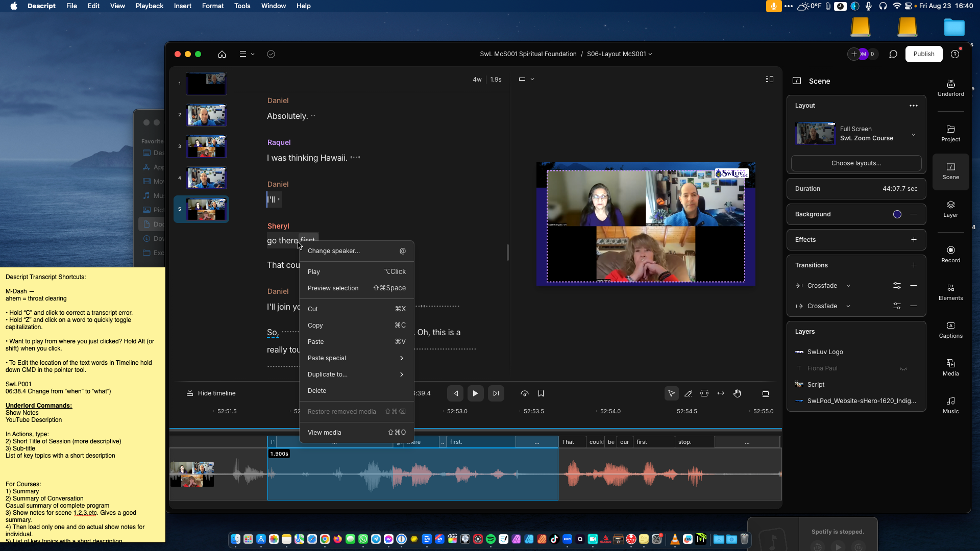Click the Play button in transport controls
Viewport: 980px width, 551px height.
tap(475, 393)
